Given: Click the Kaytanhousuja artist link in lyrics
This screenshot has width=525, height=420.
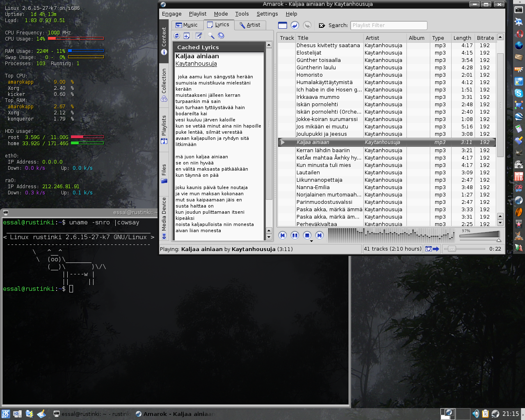Looking at the screenshot, I should coord(196,64).
